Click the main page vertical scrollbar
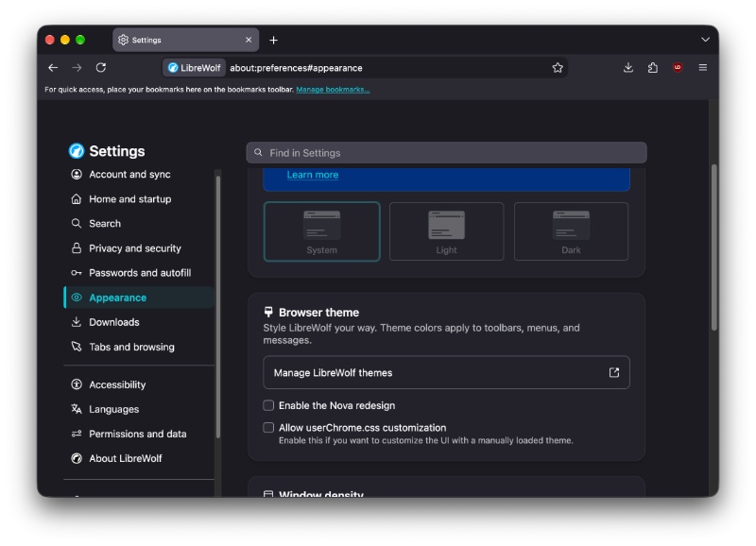The height and width of the screenshot is (546, 756). pos(714,247)
